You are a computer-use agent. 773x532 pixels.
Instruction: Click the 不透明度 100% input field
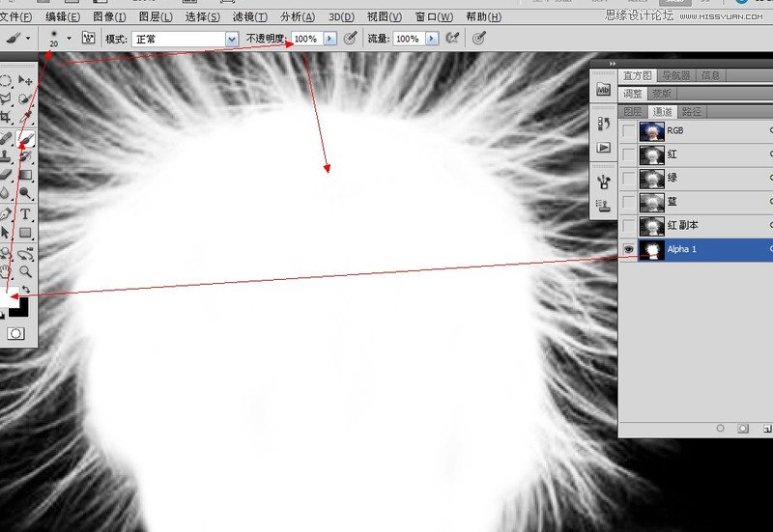307,39
